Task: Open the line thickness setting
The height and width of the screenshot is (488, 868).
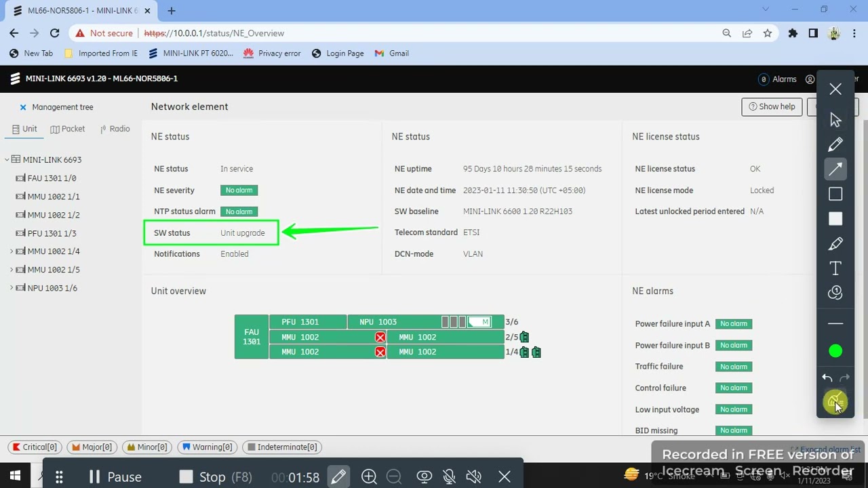Action: (835, 323)
